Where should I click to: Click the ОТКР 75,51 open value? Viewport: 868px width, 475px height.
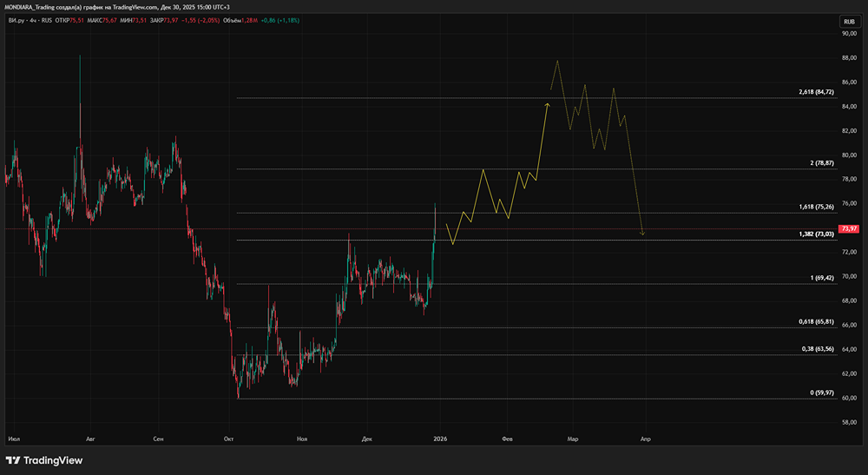69,21
